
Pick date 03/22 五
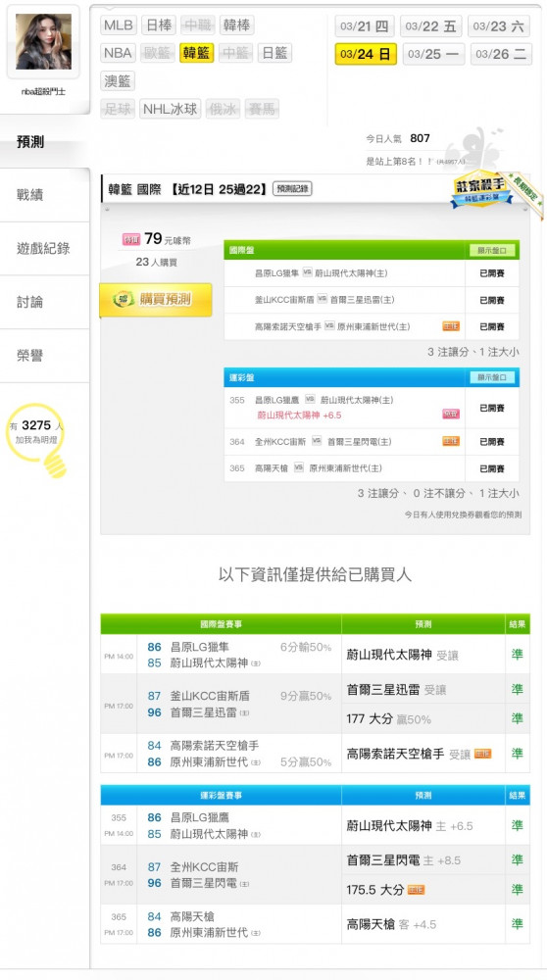click(x=430, y=26)
